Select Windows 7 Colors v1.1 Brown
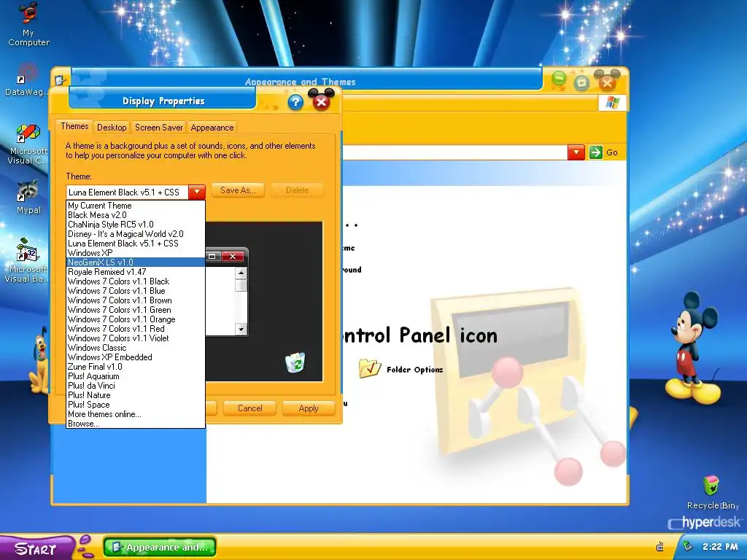The image size is (747, 560). tap(136, 300)
